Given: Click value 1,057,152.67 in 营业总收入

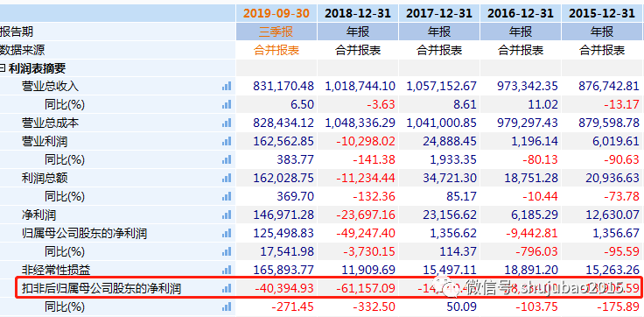Looking at the screenshot, I should point(442,87).
